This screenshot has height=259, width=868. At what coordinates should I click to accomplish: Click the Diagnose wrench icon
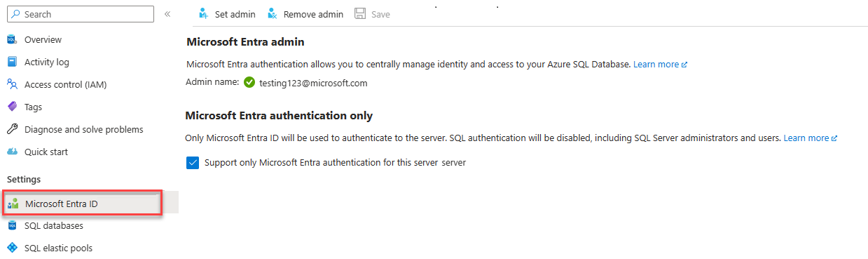[x=12, y=129]
